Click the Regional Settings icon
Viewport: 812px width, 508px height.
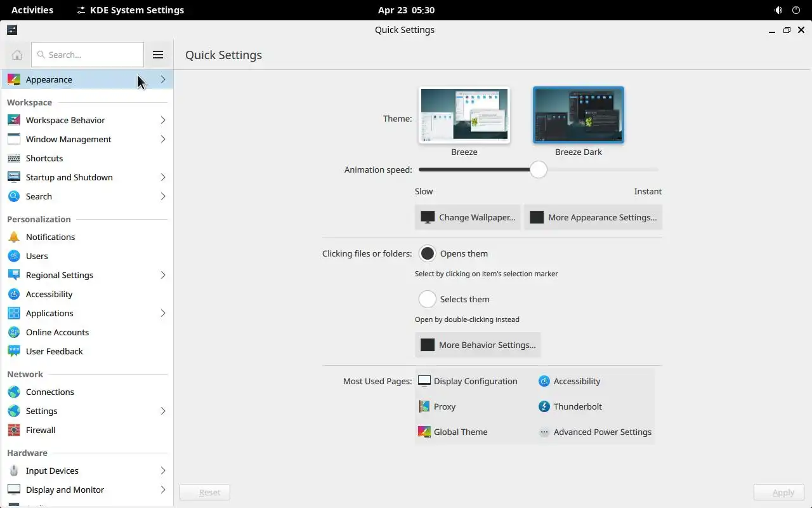point(14,275)
